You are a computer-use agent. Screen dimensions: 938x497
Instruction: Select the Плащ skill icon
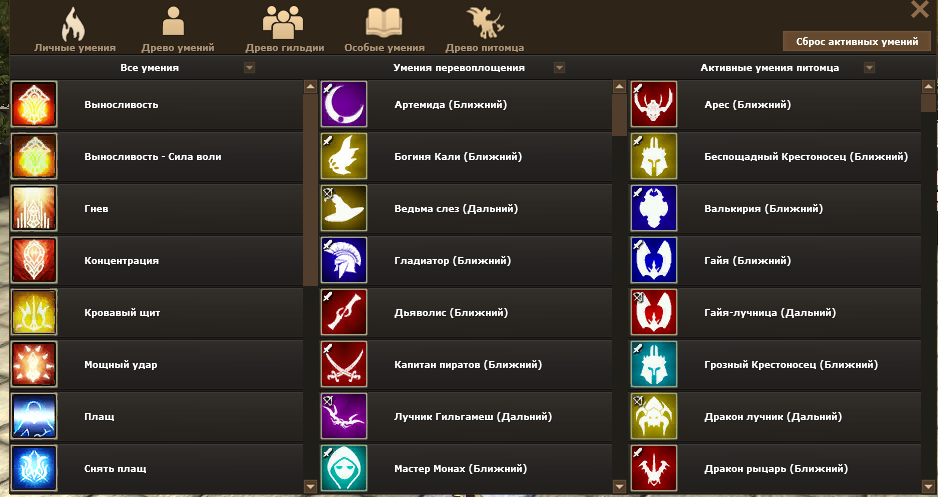click(x=34, y=417)
